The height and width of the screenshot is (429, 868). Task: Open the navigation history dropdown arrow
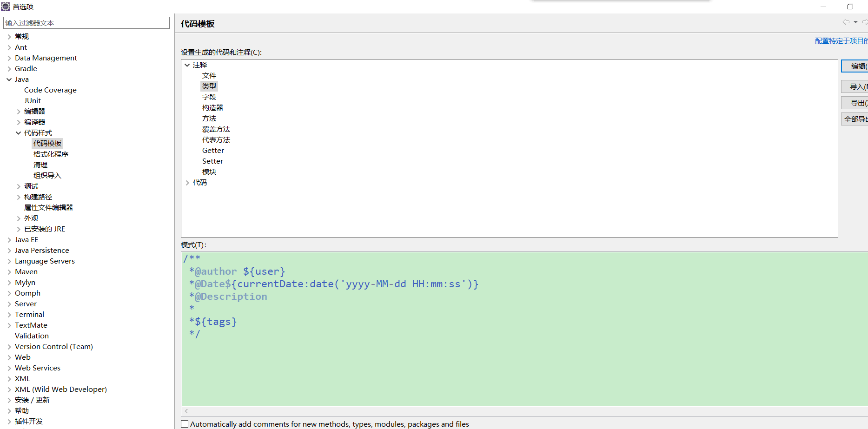(x=855, y=22)
